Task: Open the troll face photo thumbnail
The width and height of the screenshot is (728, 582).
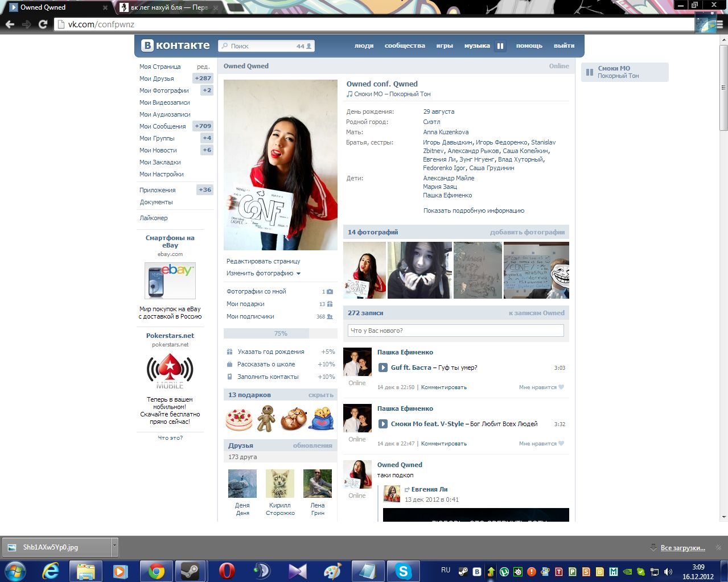Action: pos(536,270)
